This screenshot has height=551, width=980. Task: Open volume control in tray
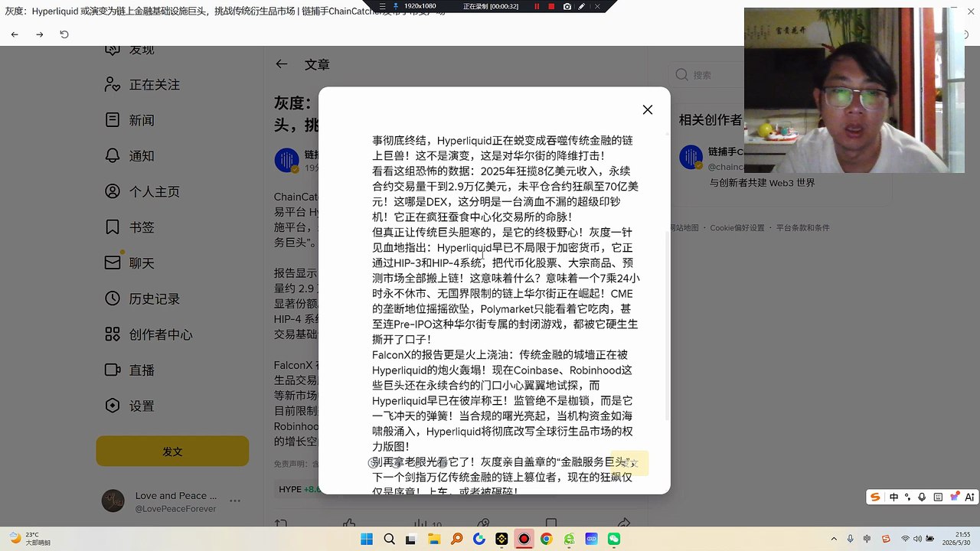coord(917,539)
